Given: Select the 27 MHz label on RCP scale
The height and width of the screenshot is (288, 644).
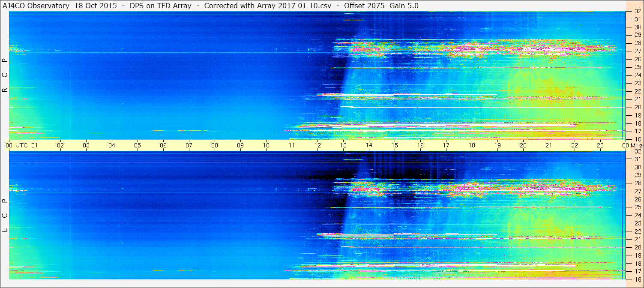Looking at the screenshot, I should [x=637, y=51].
